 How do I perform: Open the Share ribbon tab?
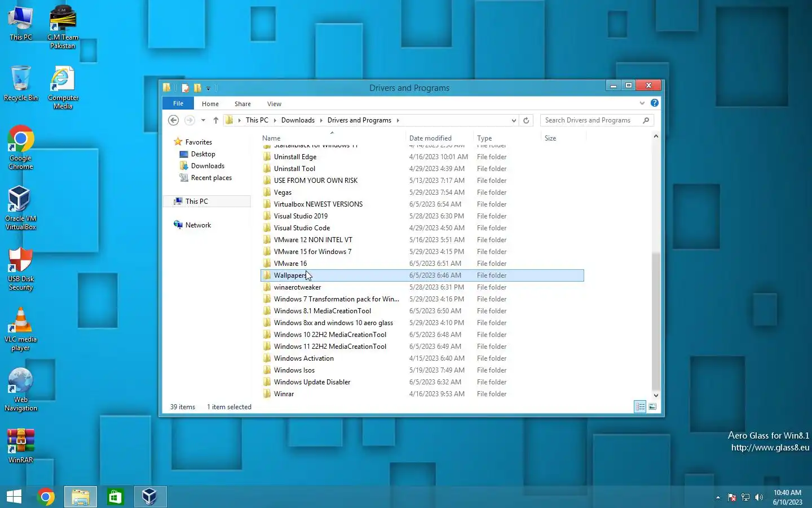pyautogui.click(x=243, y=104)
